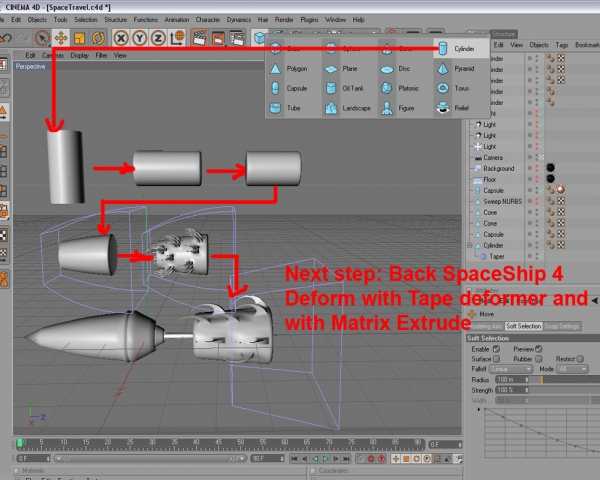Collapse the Cylinder object hierarchy

(x=470, y=245)
